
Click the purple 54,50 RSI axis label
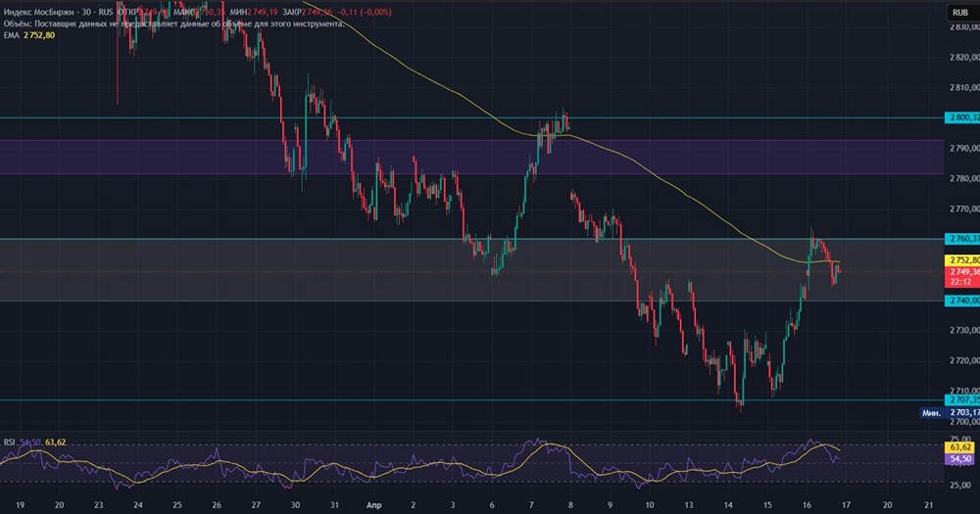point(959,459)
